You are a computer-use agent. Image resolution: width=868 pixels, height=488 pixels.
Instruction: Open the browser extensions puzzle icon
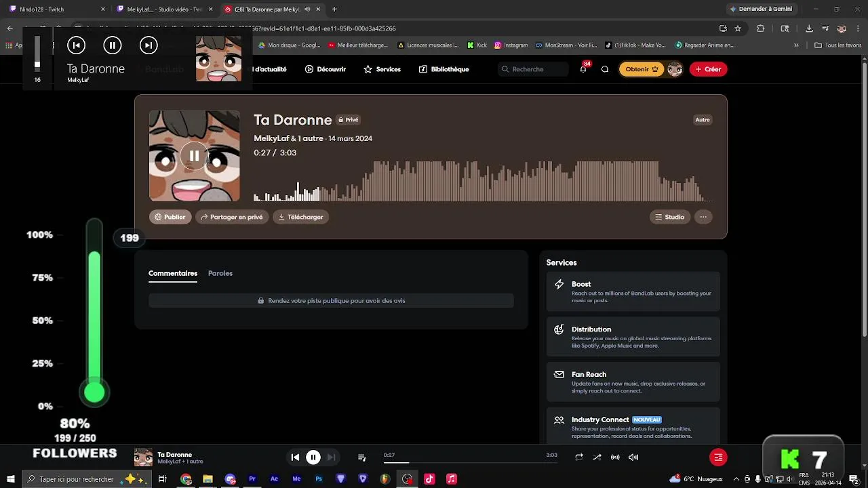760,28
